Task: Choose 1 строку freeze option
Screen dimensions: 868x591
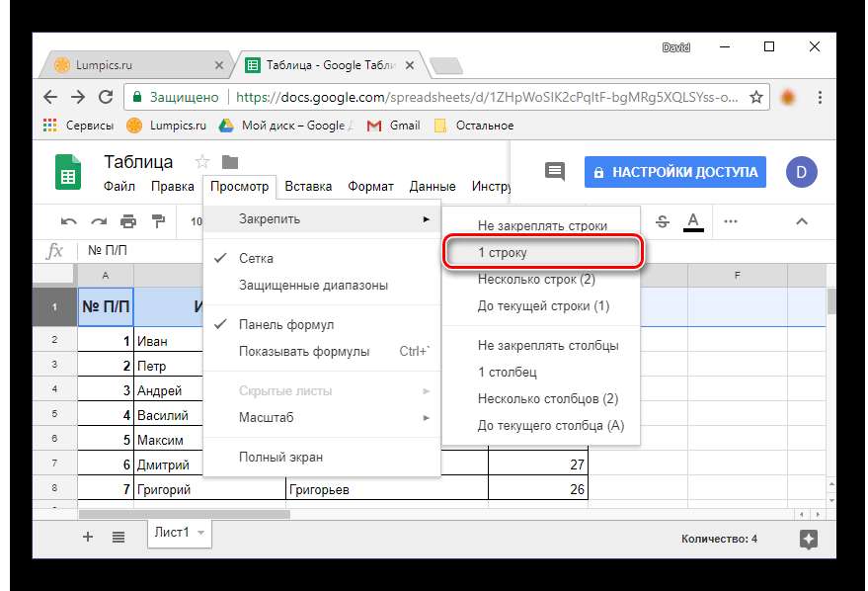Action: (541, 253)
